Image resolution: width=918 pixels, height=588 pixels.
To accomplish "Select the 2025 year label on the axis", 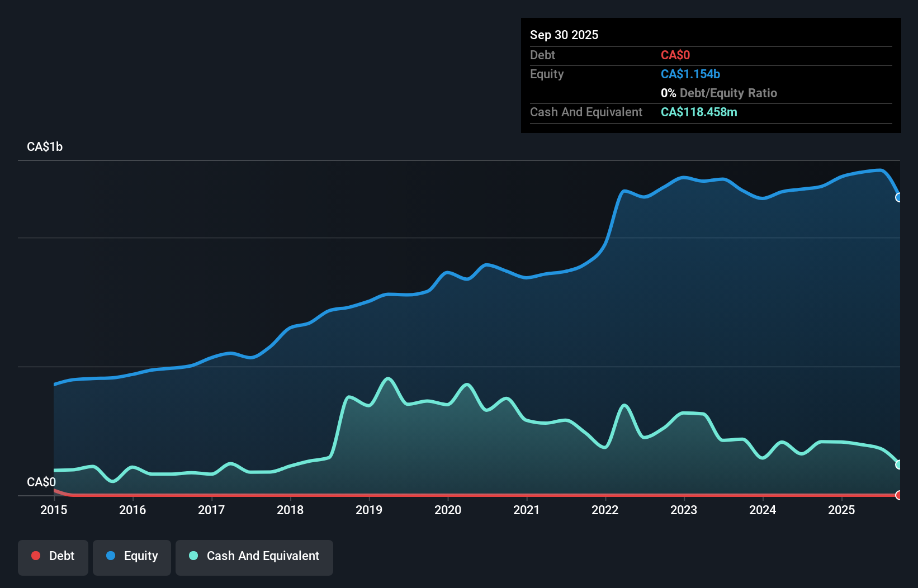I will pyautogui.click(x=842, y=510).
